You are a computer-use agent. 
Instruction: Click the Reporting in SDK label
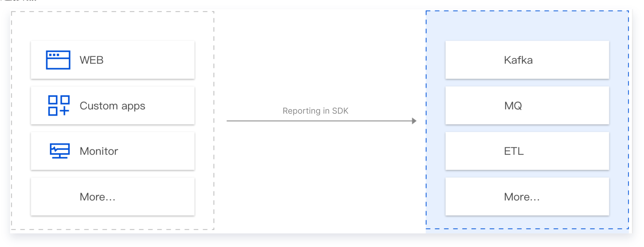click(x=315, y=111)
